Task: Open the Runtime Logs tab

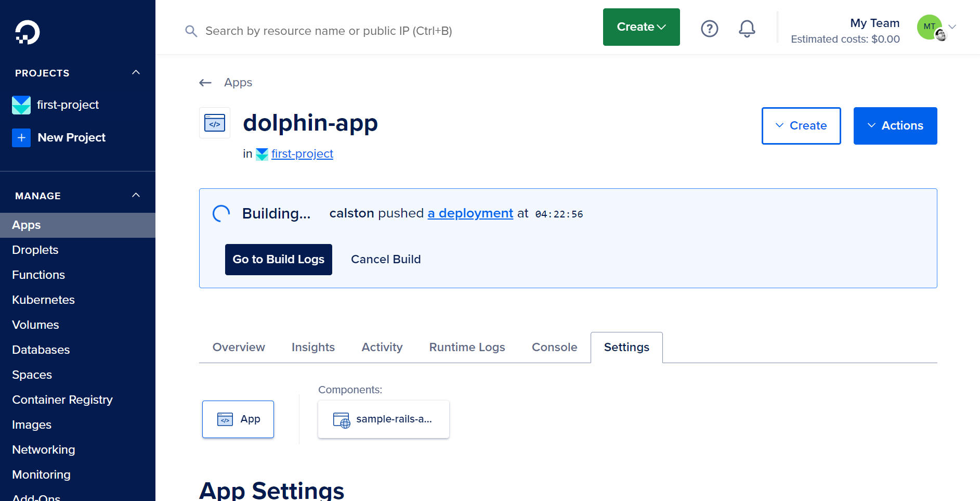Action: pyautogui.click(x=467, y=348)
